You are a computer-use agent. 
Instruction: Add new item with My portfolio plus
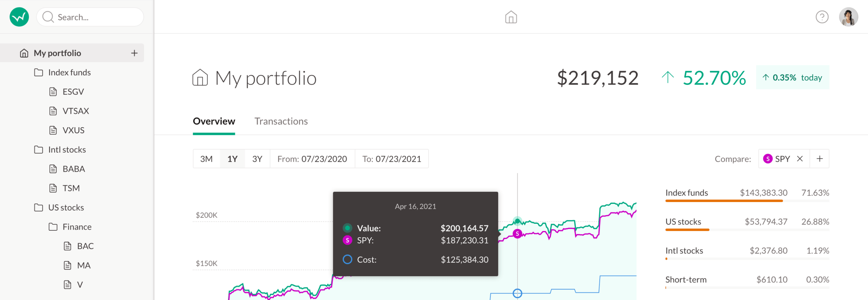pos(135,53)
